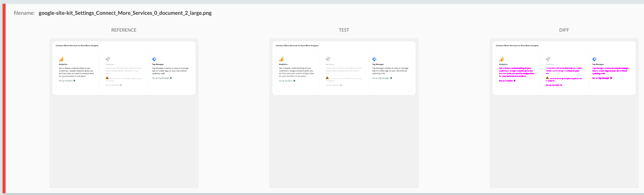
Task: Click the Analytics description paragraph in REFERENCE
Action: pyautogui.click(x=77, y=72)
